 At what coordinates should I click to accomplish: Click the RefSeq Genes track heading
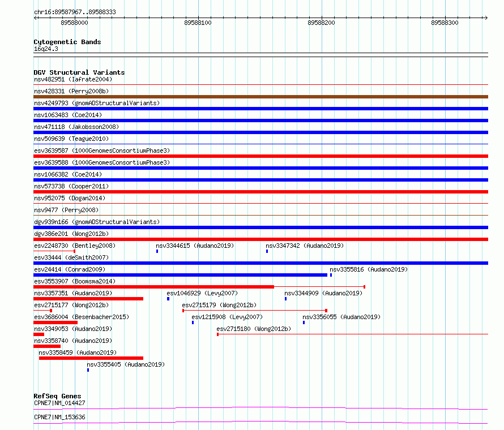(57, 396)
